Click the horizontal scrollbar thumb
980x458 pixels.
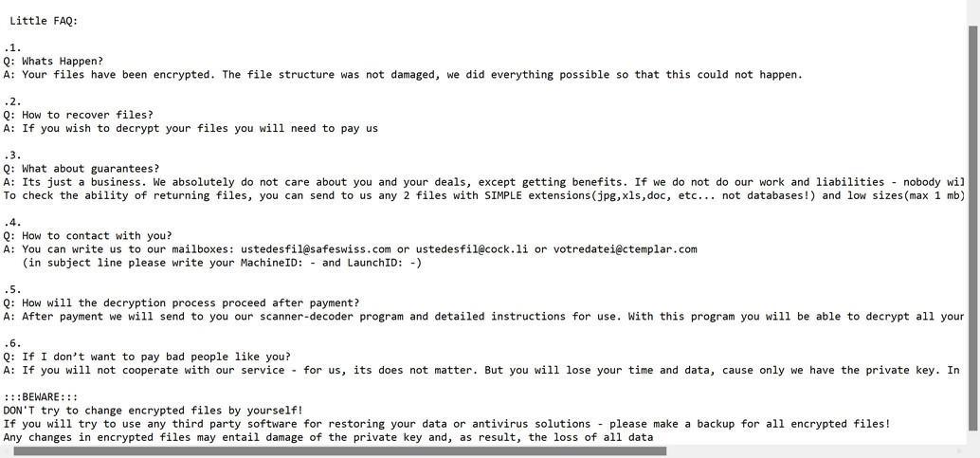click(339, 451)
